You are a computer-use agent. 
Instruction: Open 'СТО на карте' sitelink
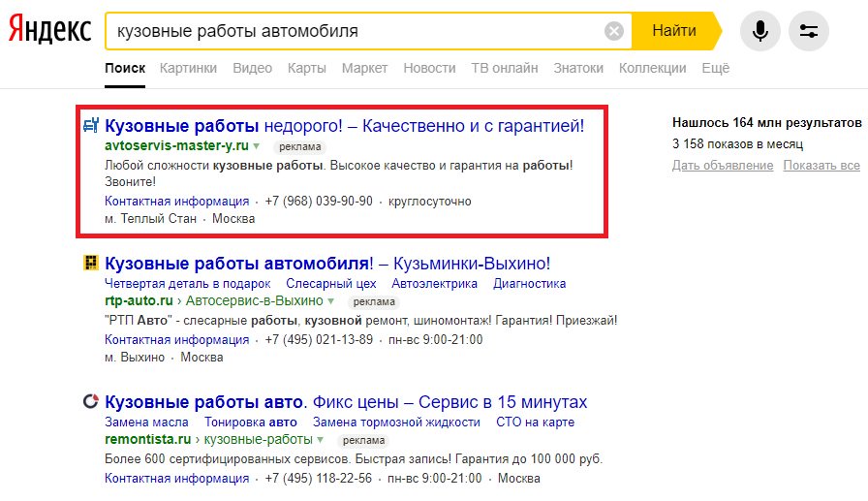click(x=536, y=422)
